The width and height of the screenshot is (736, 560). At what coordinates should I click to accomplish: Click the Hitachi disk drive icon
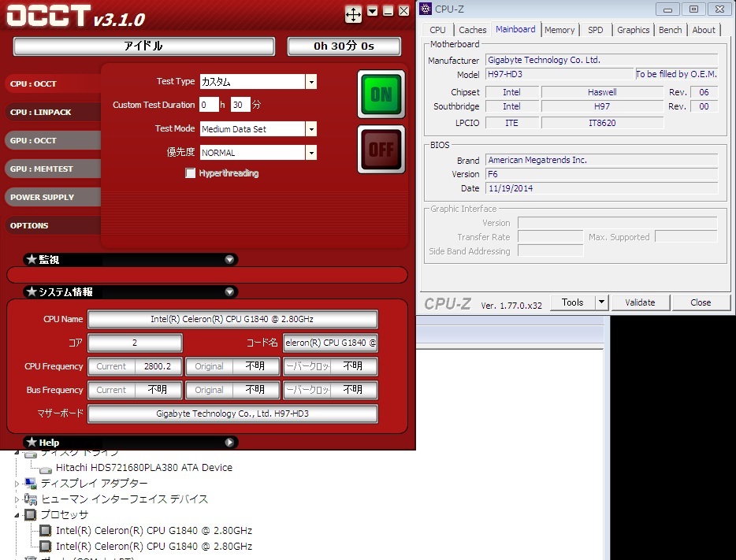click(46, 469)
